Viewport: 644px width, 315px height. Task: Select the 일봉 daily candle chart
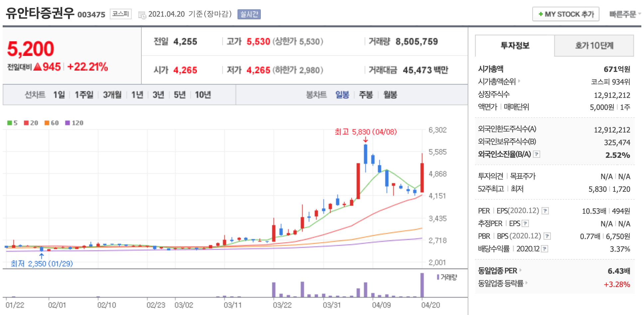click(x=342, y=95)
